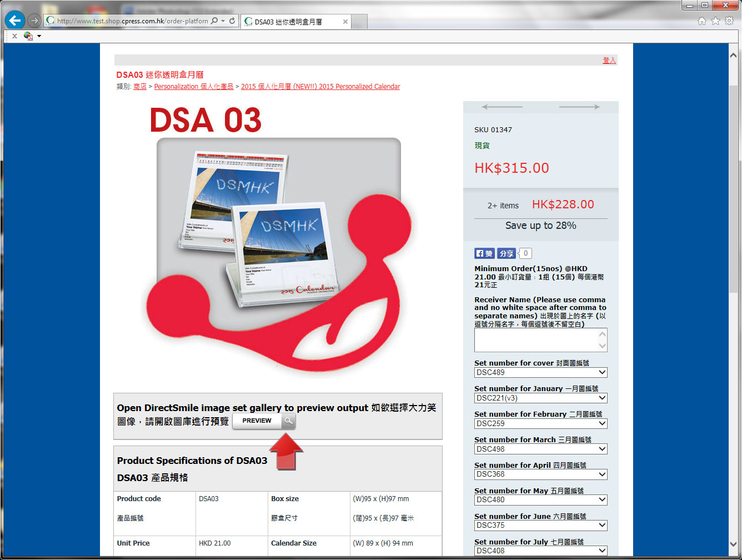The image size is (742, 560).
Task: Click the 登入 login link
Action: click(x=609, y=61)
